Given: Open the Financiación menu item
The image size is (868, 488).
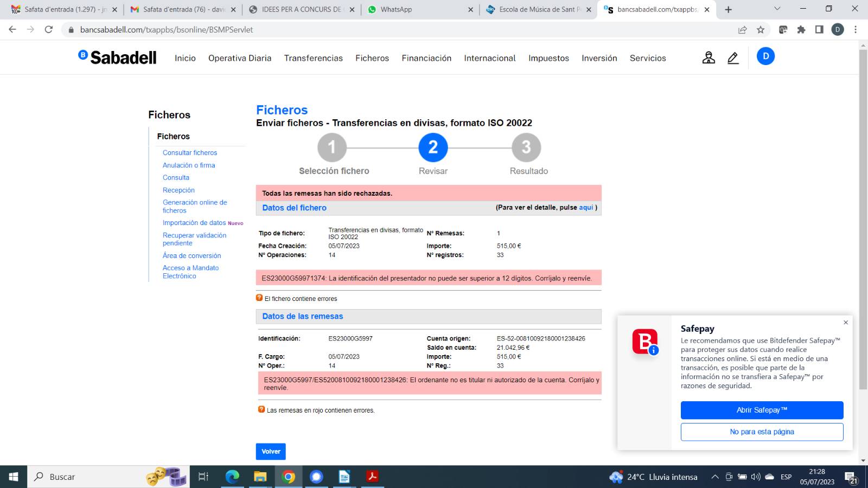Looking at the screenshot, I should [426, 58].
